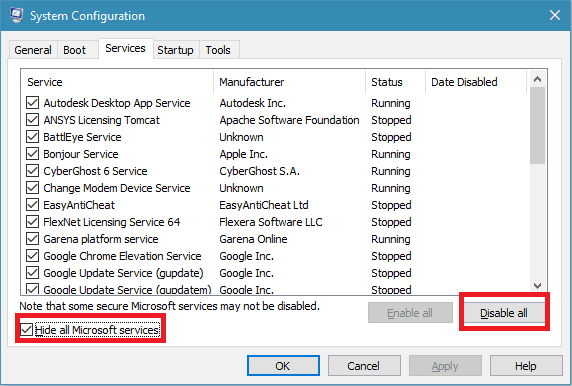The height and width of the screenshot is (386, 572).
Task: Click the Apply button
Action: click(445, 366)
